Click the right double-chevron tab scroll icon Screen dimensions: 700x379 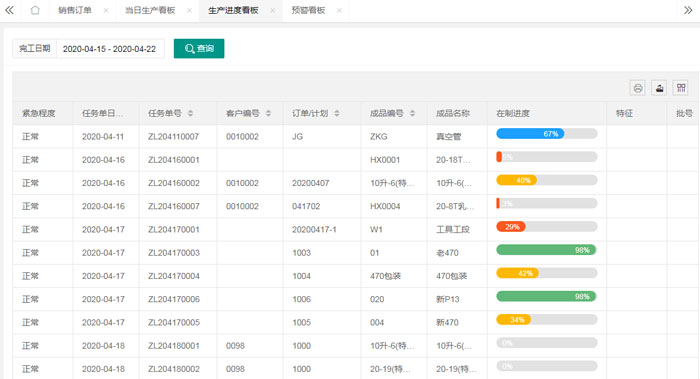688,10
